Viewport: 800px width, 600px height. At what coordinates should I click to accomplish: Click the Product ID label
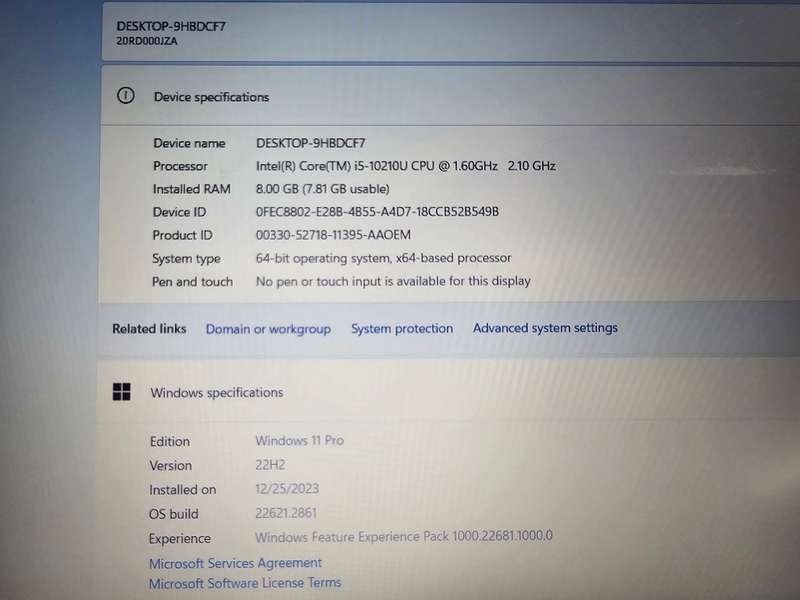pos(182,235)
